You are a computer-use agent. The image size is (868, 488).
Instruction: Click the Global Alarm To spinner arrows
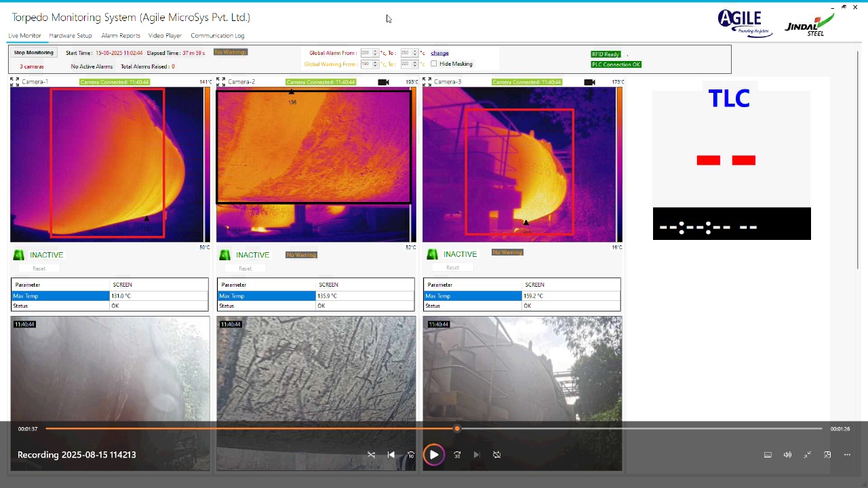[x=414, y=53]
